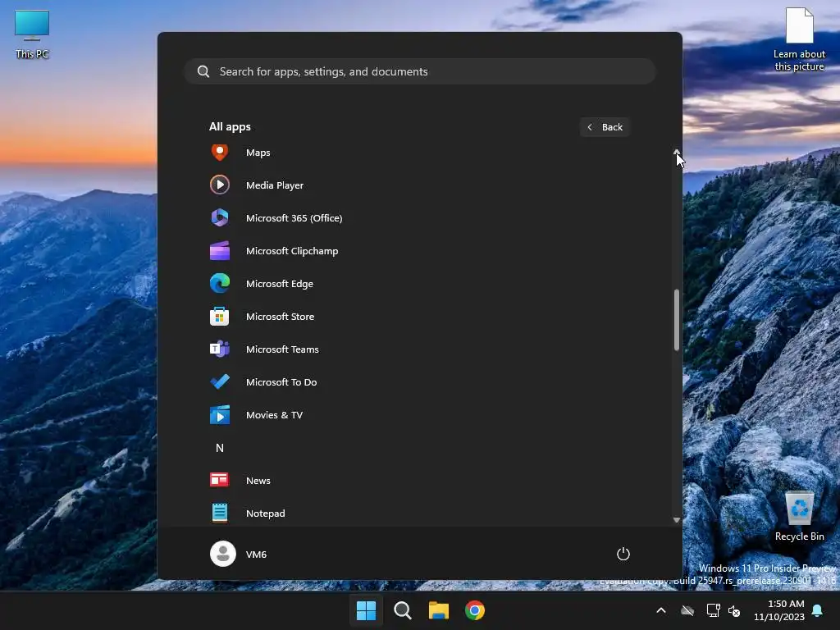Select the Microsoft Edge label

280,284
